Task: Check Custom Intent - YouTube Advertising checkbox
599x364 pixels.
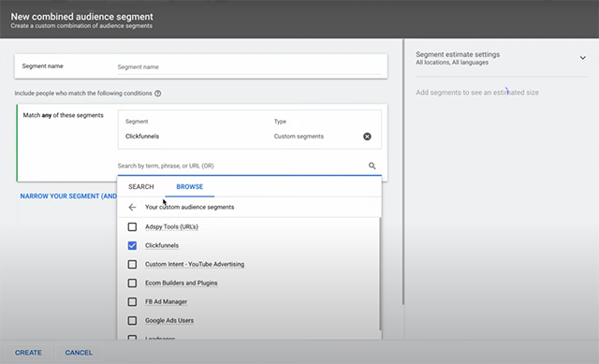Action: click(132, 264)
